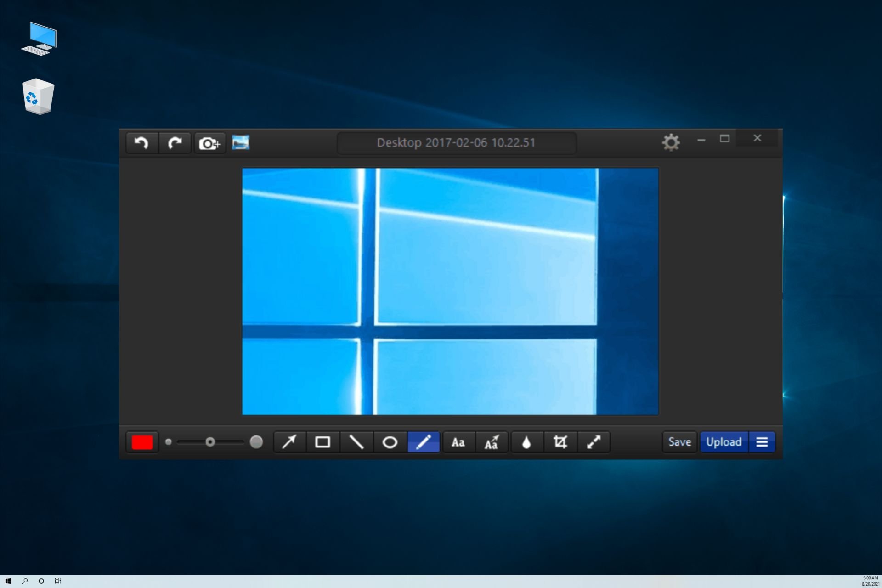Open settings with the gear icon
The image size is (882, 588).
(x=671, y=142)
